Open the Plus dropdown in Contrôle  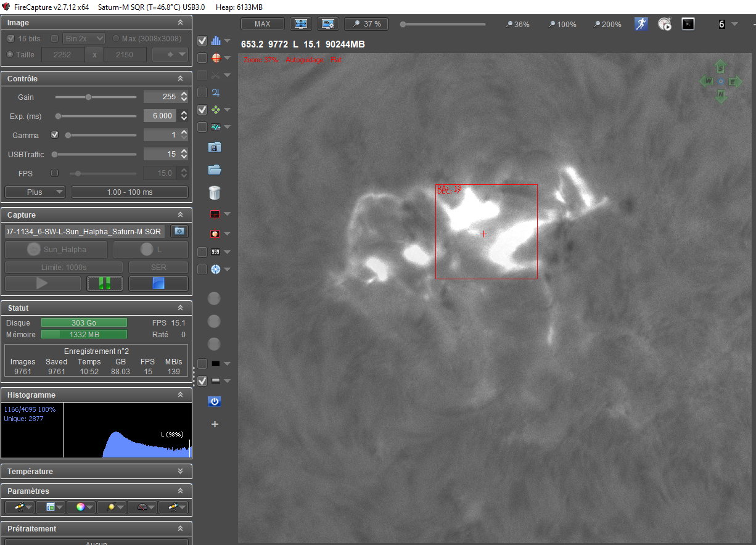tap(35, 192)
